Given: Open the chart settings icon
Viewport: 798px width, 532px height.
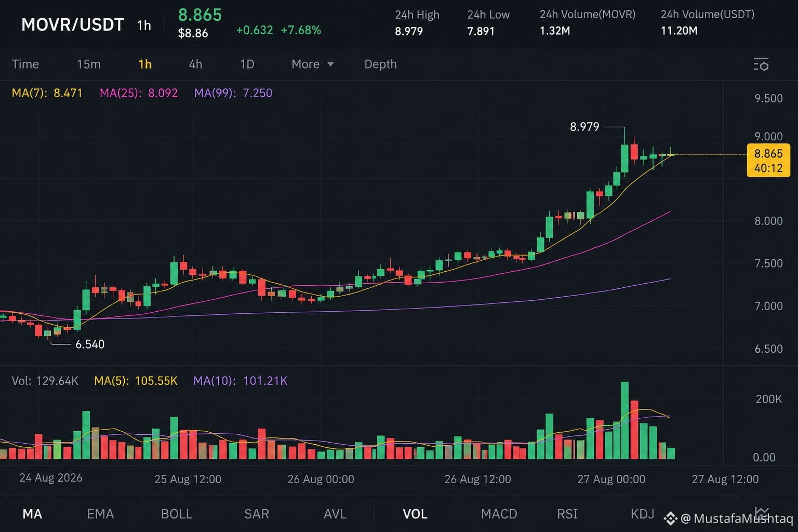Looking at the screenshot, I should click(761, 64).
